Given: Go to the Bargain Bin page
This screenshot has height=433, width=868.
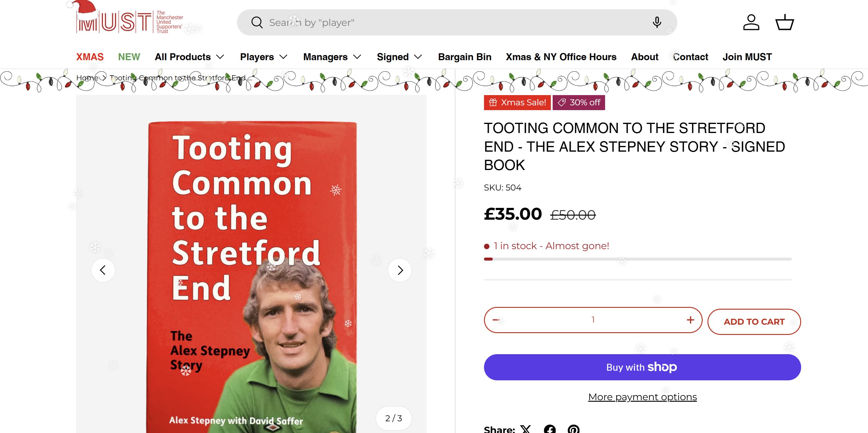Looking at the screenshot, I should 465,57.
